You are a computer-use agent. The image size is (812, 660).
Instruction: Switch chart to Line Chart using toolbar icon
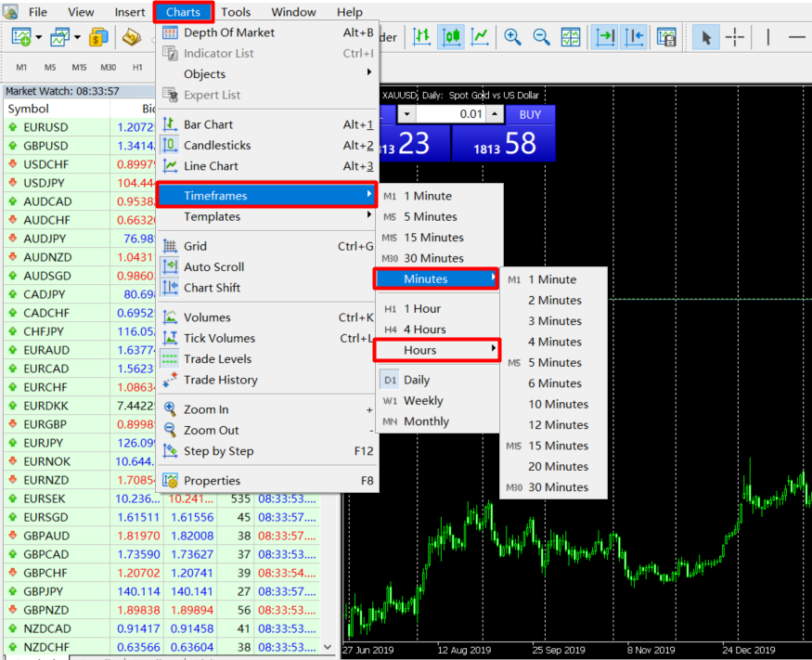(480, 38)
